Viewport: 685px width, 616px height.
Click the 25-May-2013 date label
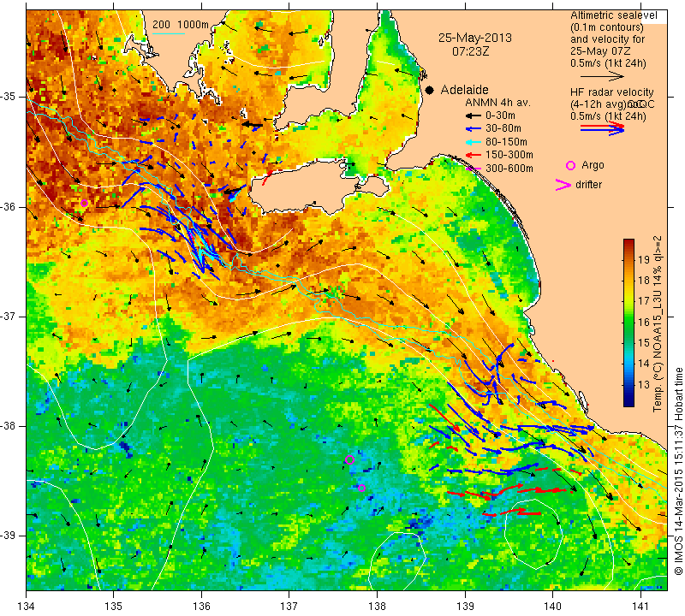(475, 38)
